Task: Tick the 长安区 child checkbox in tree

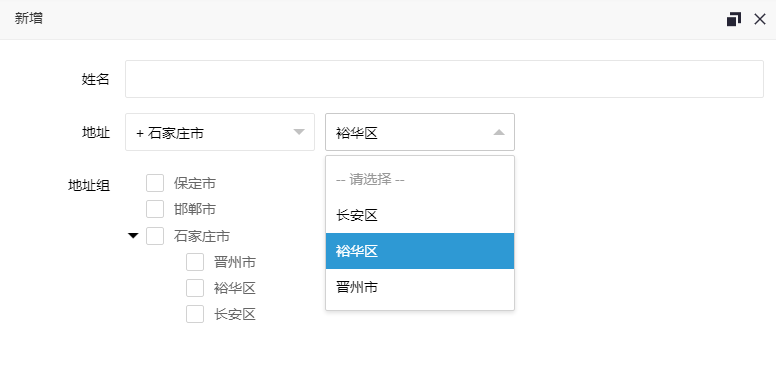Action: pos(195,314)
